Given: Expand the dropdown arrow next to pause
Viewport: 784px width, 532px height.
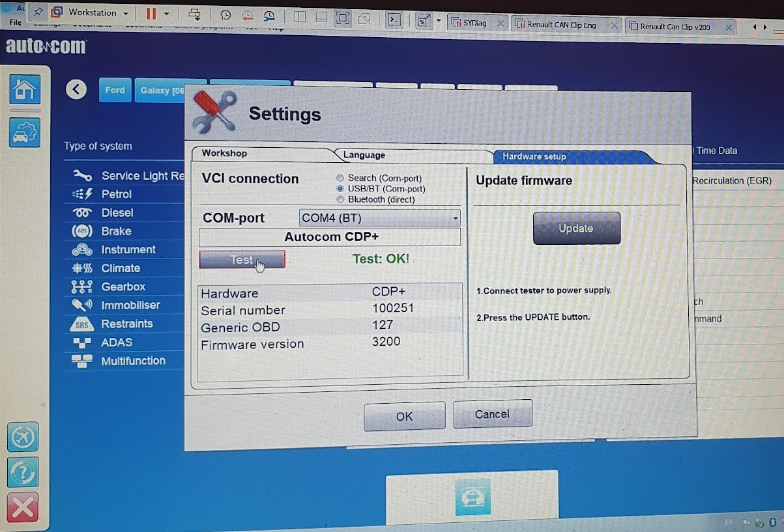Looking at the screenshot, I should (x=167, y=14).
